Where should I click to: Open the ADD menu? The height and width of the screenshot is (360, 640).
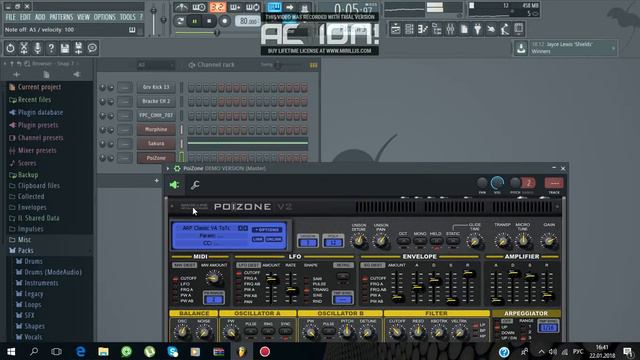click(40, 17)
